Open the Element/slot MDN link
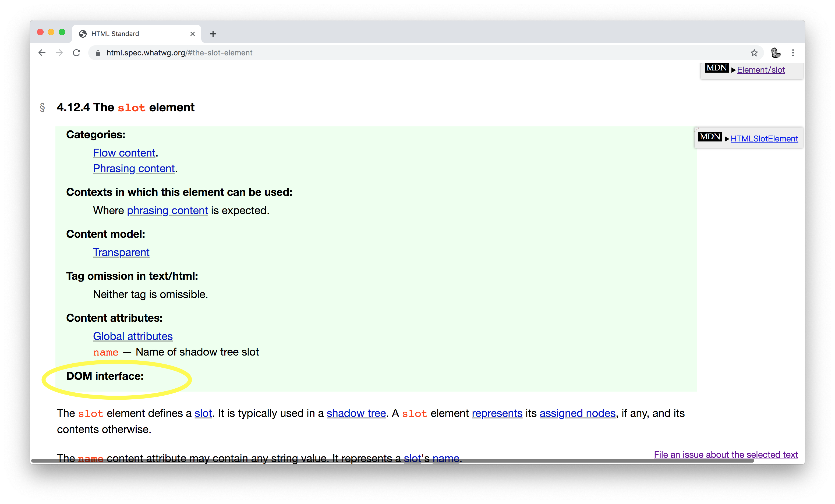 (x=761, y=70)
